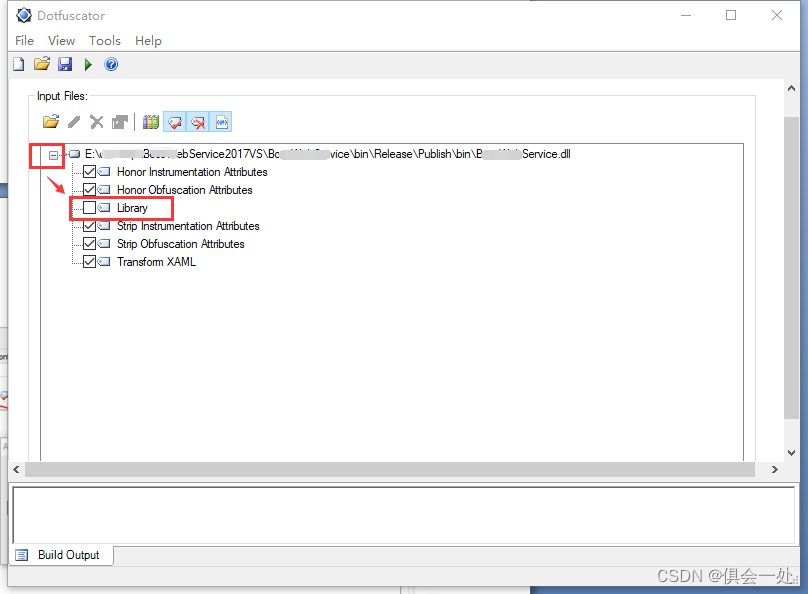The image size is (808, 594).
Task: Click the tag icon next to Library
Action: pyautogui.click(x=105, y=208)
